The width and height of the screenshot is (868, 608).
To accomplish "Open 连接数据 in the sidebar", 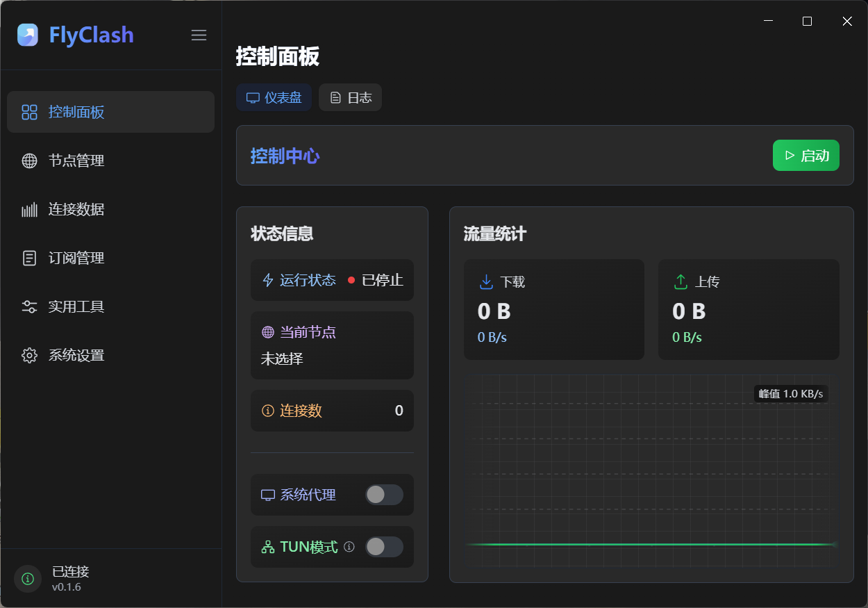I will (x=110, y=209).
